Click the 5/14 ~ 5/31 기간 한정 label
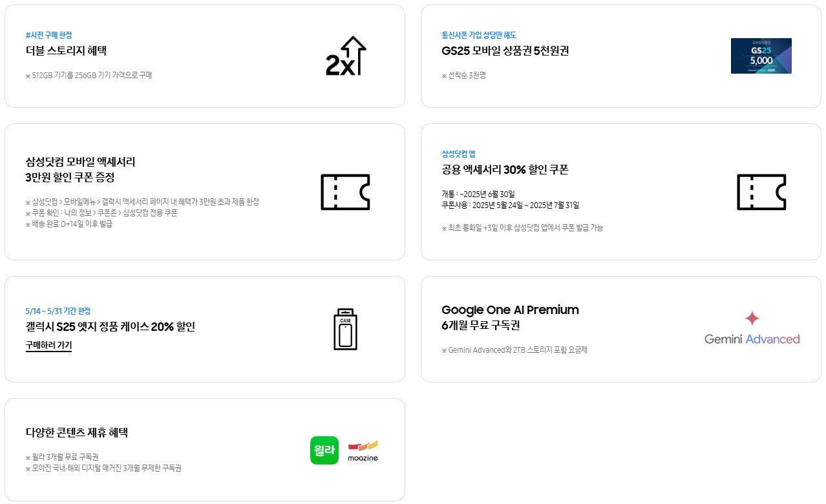 (x=58, y=311)
